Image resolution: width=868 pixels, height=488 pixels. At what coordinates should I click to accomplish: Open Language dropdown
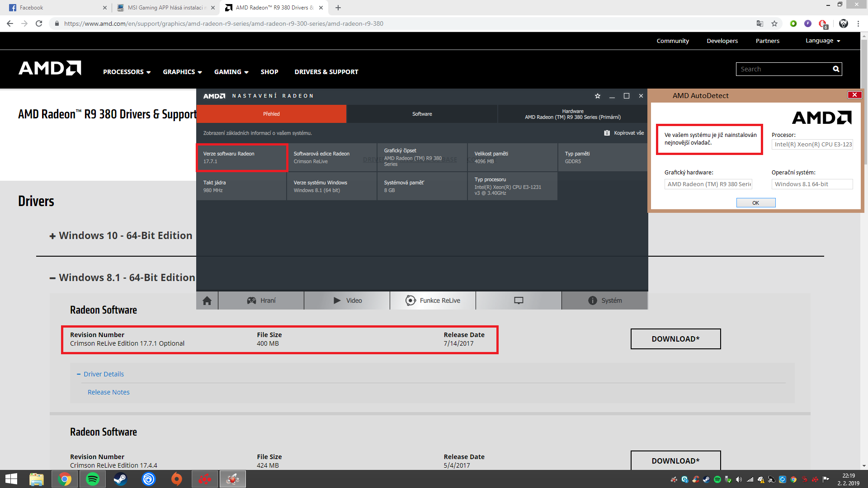click(x=823, y=41)
